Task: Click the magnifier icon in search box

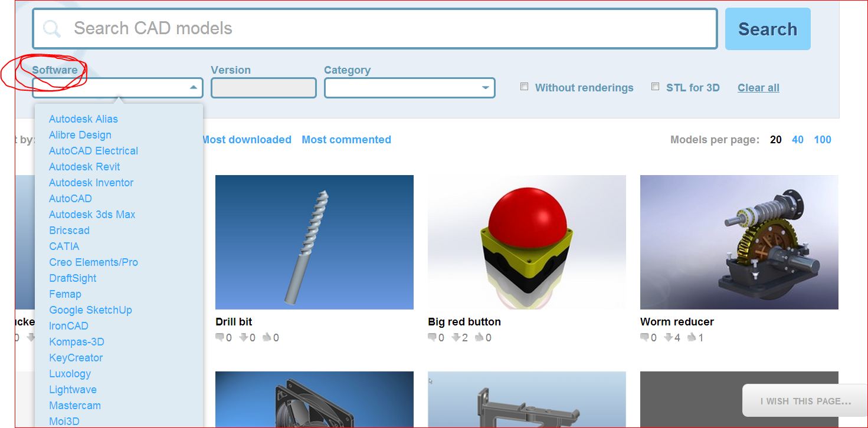Action: [52, 28]
